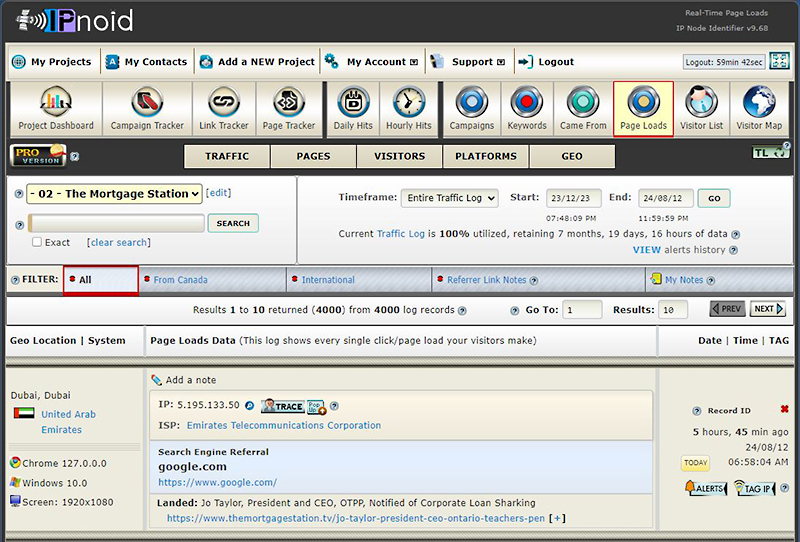Image resolution: width=800 pixels, height=542 pixels.
Task: Click the Go To page field
Action: [x=582, y=310]
